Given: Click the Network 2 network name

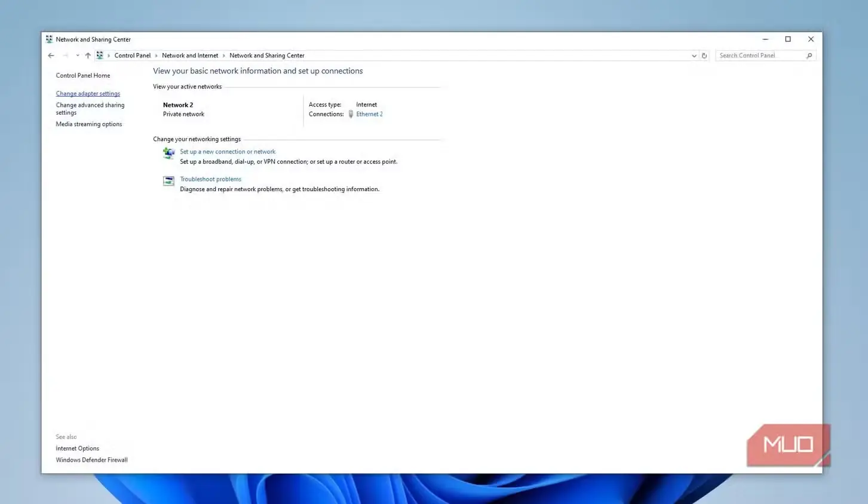Looking at the screenshot, I should click(178, 105).
